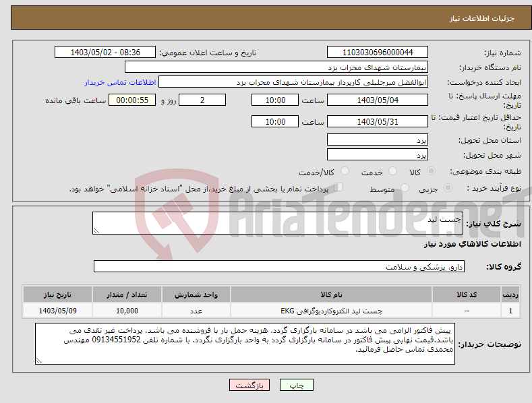Click the row number cell 1
Image resolution: width=532 pixels, height=403 pixels.
pos(510,311)
